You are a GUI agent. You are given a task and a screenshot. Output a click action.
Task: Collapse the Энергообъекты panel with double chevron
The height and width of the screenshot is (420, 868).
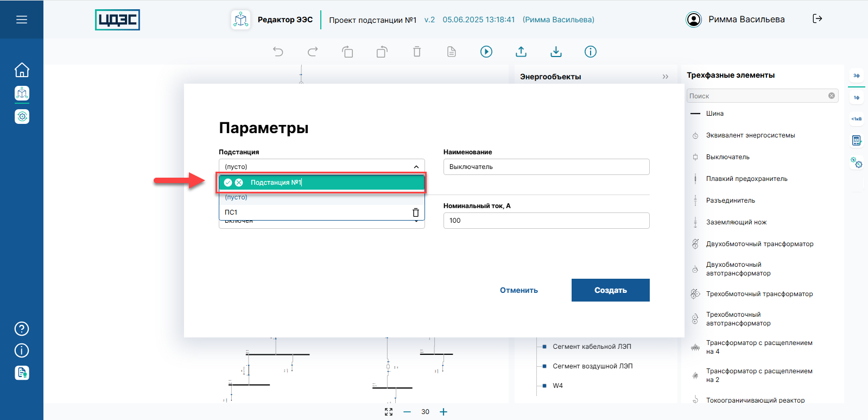click(665, 77)
